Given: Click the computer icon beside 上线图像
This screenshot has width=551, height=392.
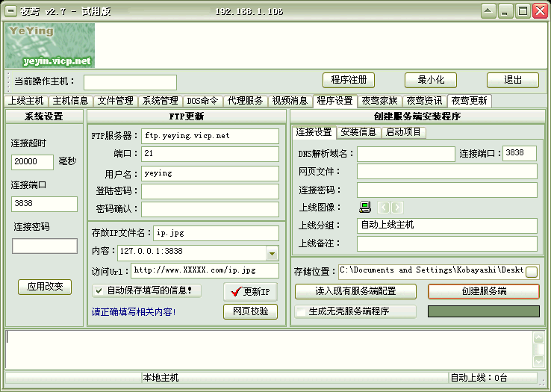Looking at the screenshot, I should click(365, 208).
